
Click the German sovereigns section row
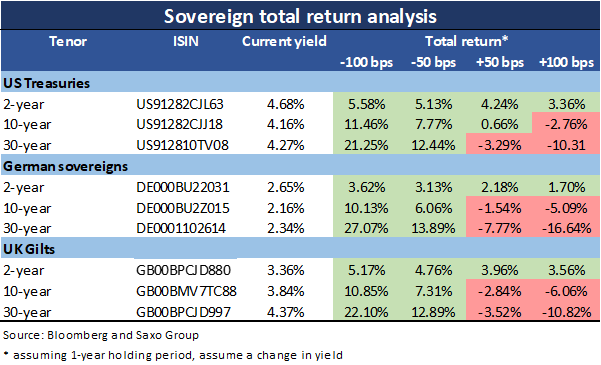point(300,166)
